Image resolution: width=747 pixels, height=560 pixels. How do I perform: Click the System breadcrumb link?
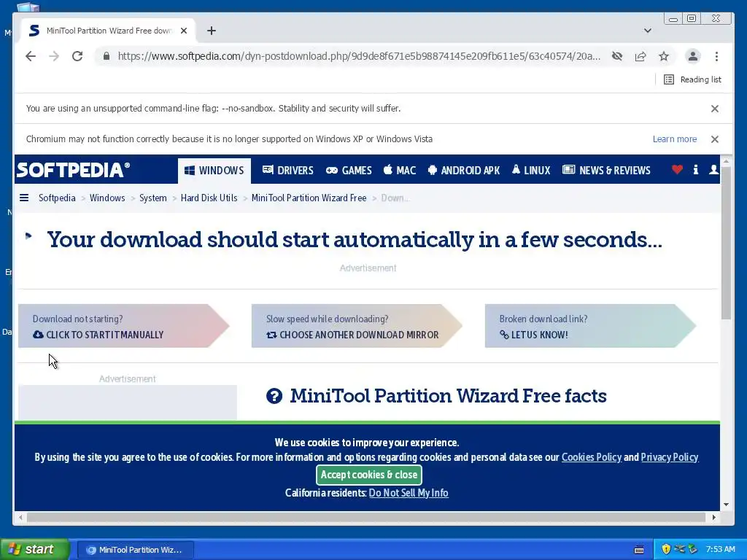point(153,198)
